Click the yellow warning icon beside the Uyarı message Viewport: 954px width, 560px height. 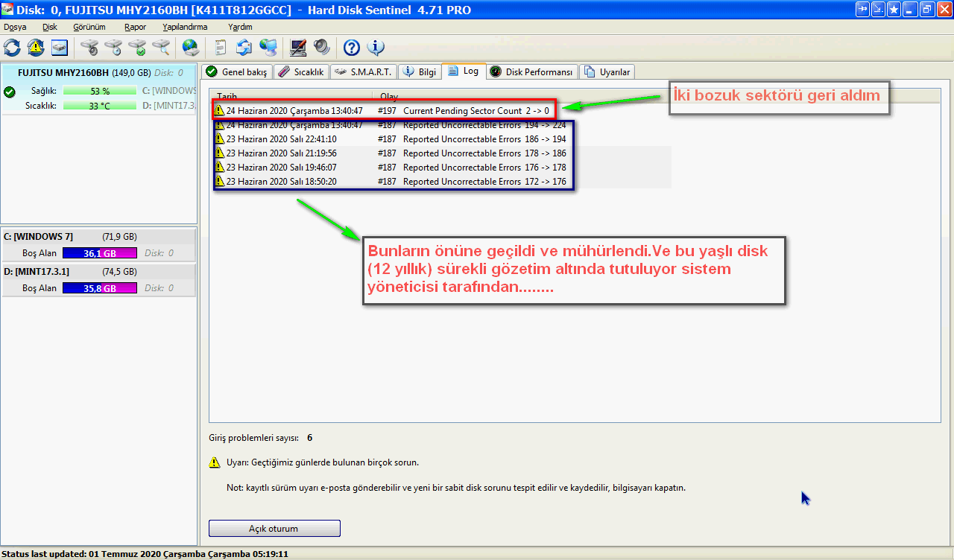pyautogui.click(x=215, y=462)
